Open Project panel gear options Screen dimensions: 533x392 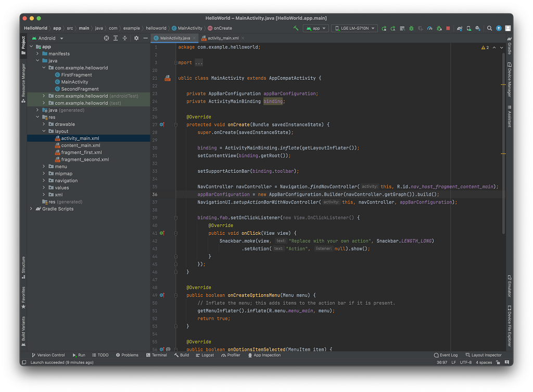click(136, 38)
